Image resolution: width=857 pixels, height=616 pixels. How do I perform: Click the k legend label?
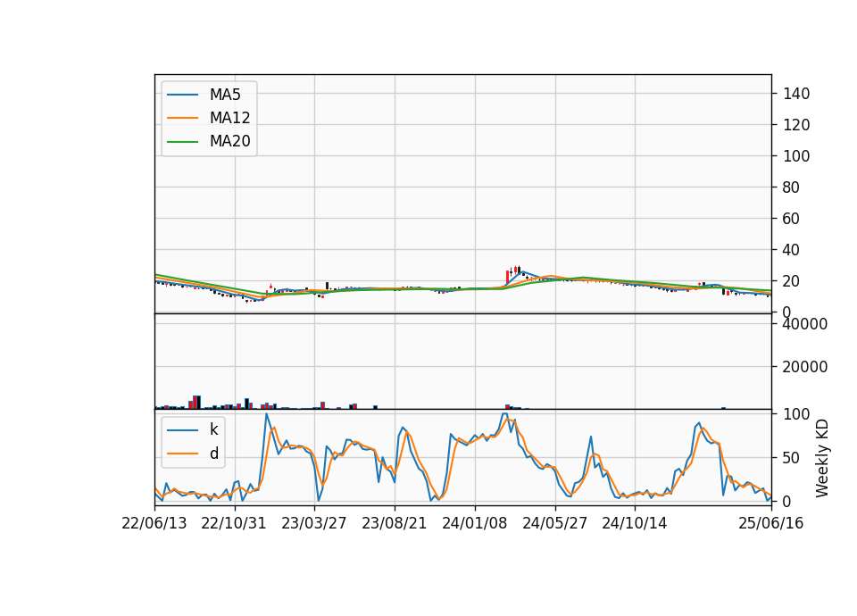click(x=213, y=429)
